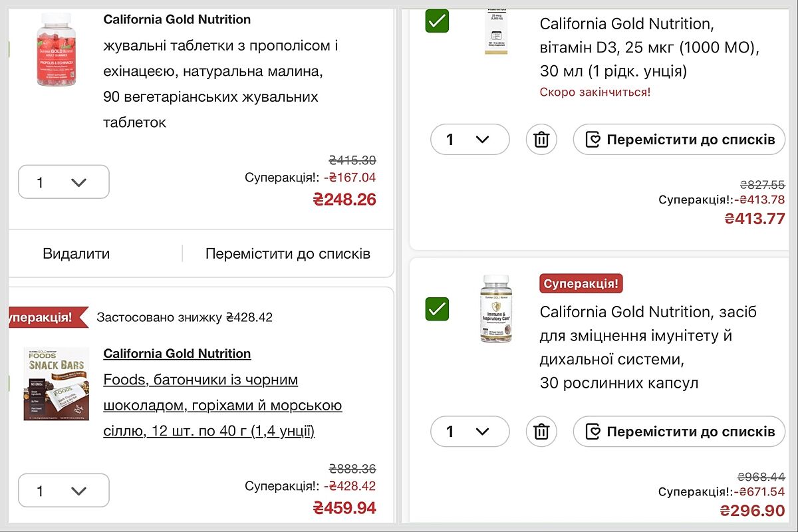Screen dimensions: 798x532
Task: Delete the vitamin D3 item via trash icon
Action: pyautogui.click(x=541, y=140)
